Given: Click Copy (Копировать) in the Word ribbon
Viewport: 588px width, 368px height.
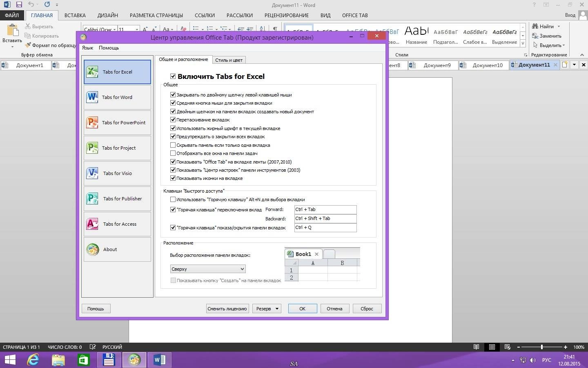Looking at the screenshot, I should [x=42, y=36].
